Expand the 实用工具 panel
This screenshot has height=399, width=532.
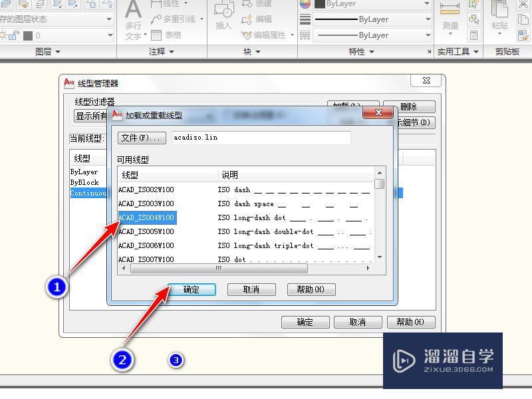[x=458, y=52]
